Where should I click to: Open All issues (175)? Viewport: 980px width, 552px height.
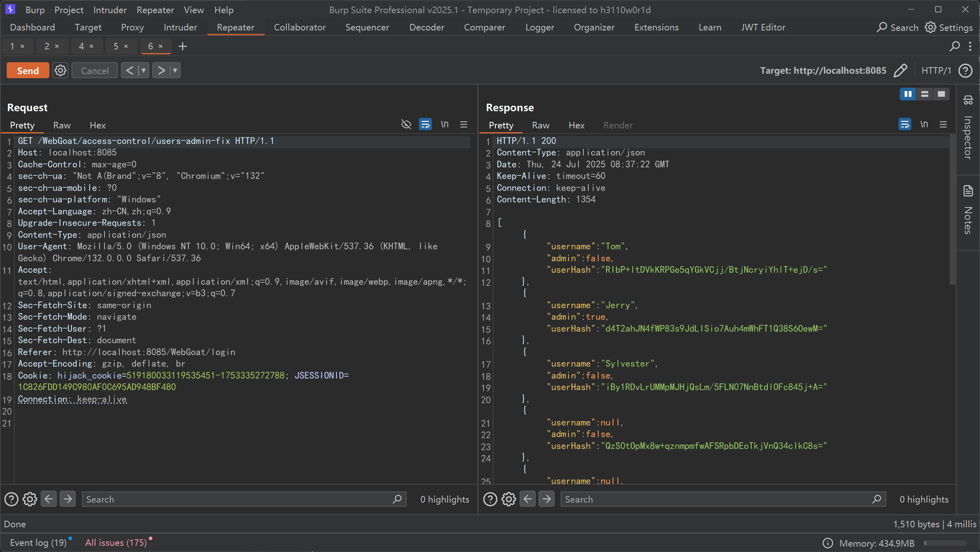click(116, 543)
